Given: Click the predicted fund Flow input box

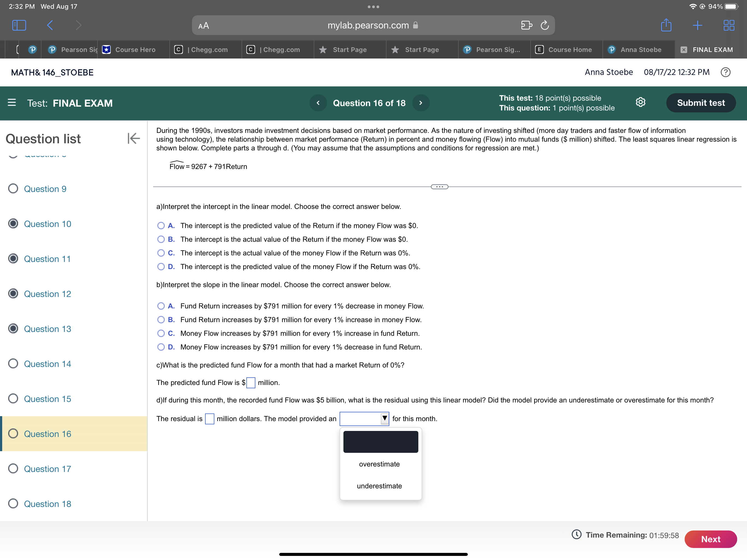Looking at the screenshot, I should point(250,383).
